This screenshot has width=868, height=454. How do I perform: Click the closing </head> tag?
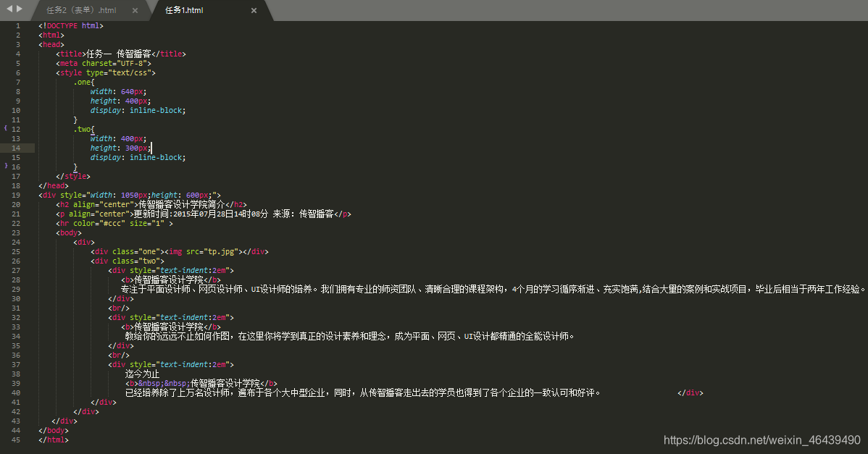tap(54, 186)
